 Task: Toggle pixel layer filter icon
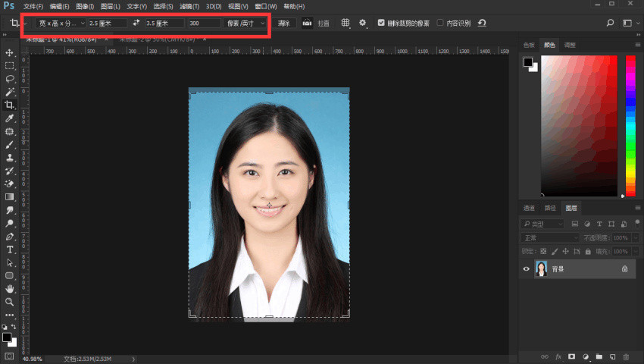(574, 224)
